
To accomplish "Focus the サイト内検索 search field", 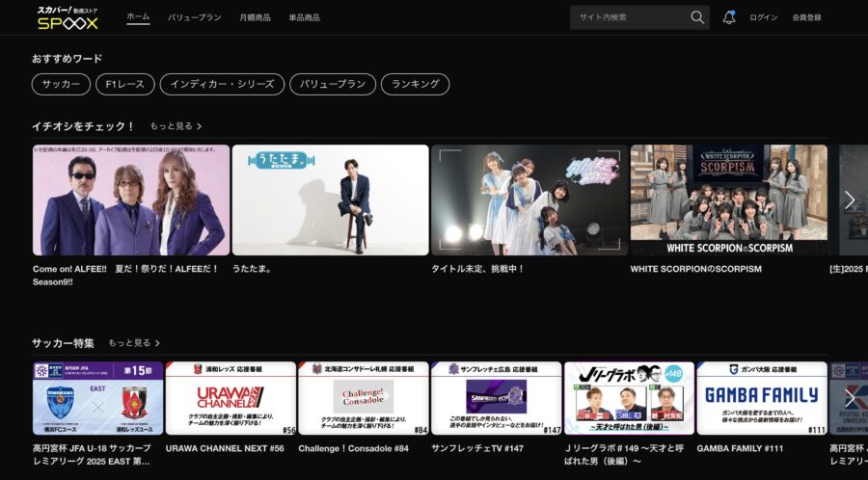I will [627, 17].
